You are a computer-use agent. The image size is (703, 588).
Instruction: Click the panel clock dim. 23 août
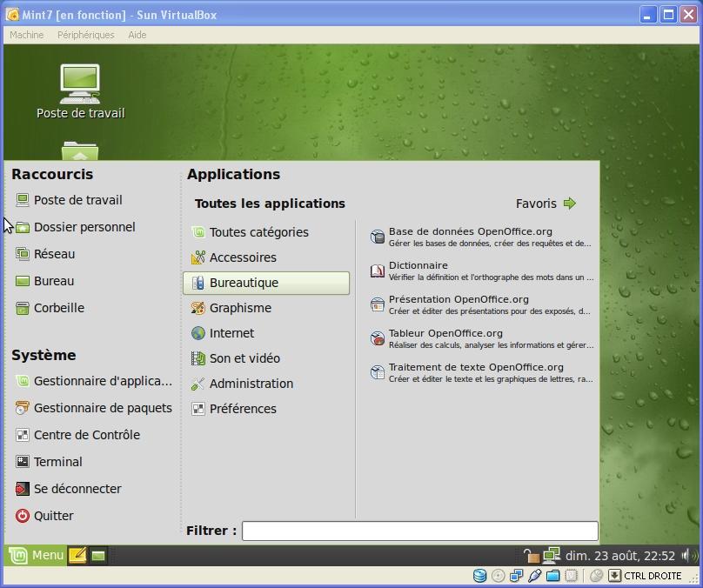tap(620, 556)
